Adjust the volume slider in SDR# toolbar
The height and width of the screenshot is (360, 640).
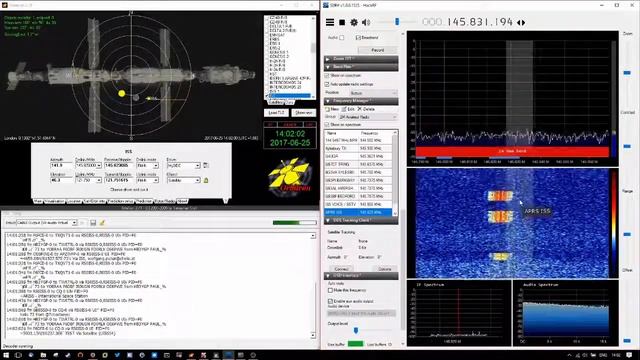click(x=397, y=22)
